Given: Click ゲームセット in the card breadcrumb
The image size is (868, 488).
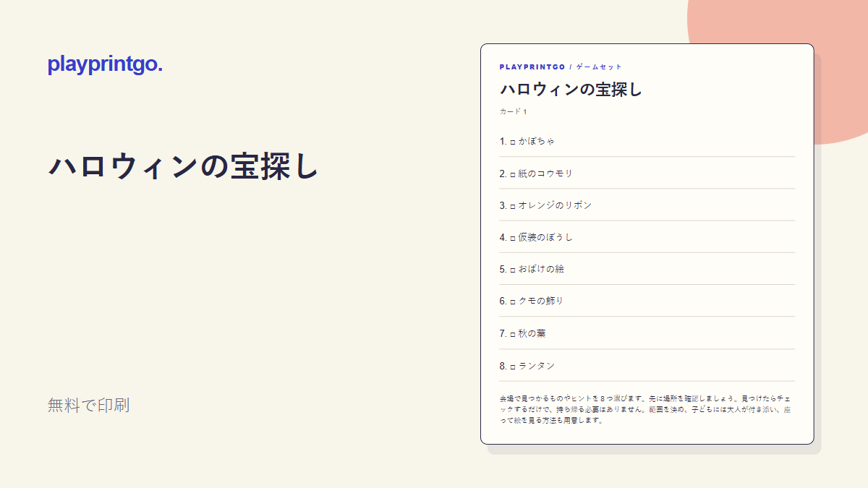Looking at the screenshot, I should tap(599, 67).
